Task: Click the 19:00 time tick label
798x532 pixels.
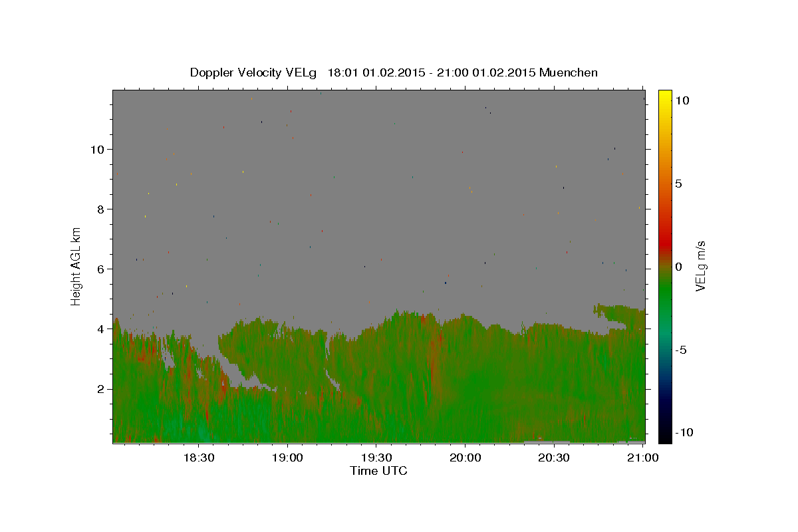Action: (288, 458)
